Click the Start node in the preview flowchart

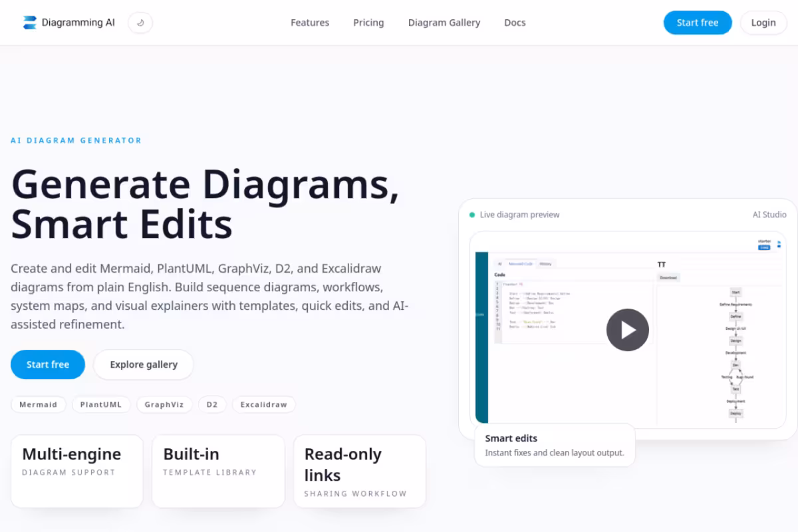point(735,292)
